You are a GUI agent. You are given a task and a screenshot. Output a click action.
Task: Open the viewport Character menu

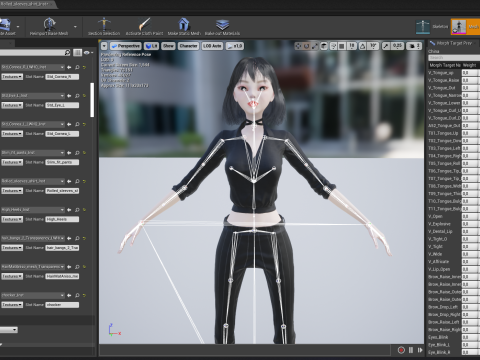(188, 46)
